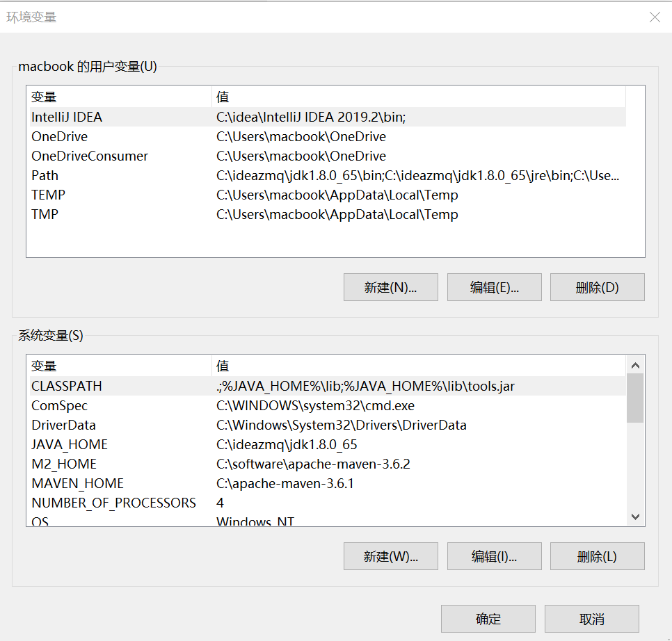Click the scrollbar down arrow
This screenshot has height=641, width=672.
[634, 517]
